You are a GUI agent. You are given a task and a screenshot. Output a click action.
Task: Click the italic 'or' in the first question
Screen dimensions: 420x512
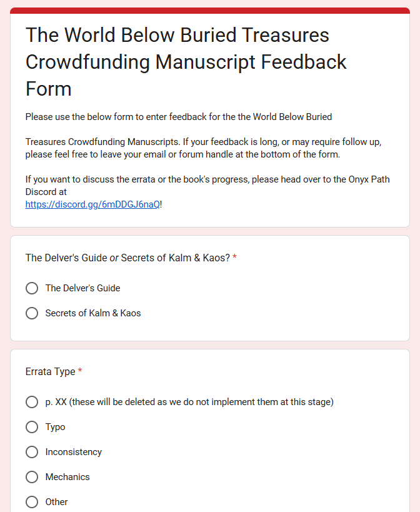coord(113,258)
